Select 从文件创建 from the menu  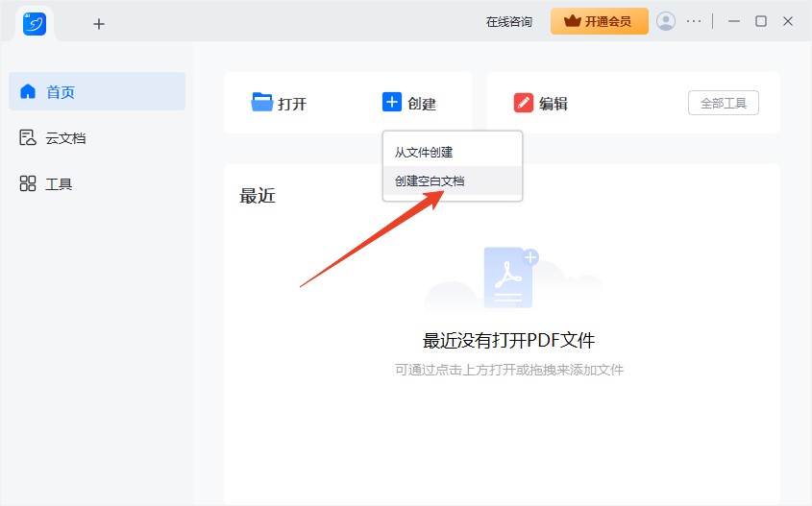pos(452,152)
